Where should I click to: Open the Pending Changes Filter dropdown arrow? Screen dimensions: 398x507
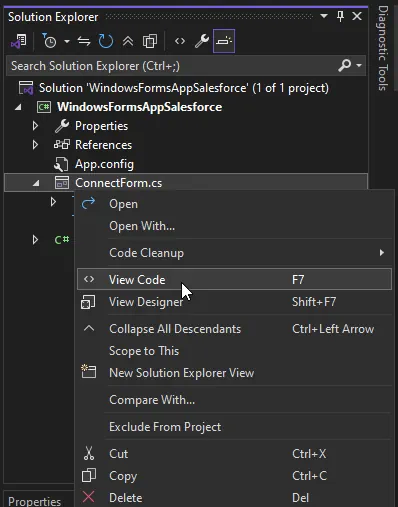click(x=67, y=41)
